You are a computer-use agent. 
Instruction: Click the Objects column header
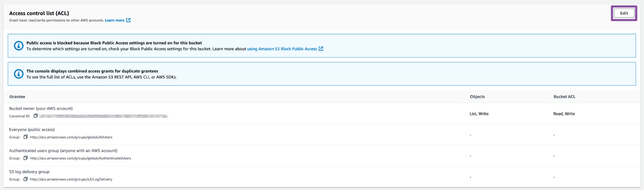tap(477, 96)
